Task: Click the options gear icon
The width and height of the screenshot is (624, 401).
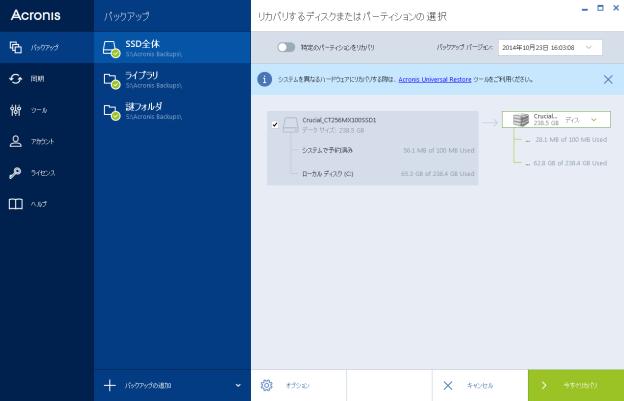Action: pos(267,385)
